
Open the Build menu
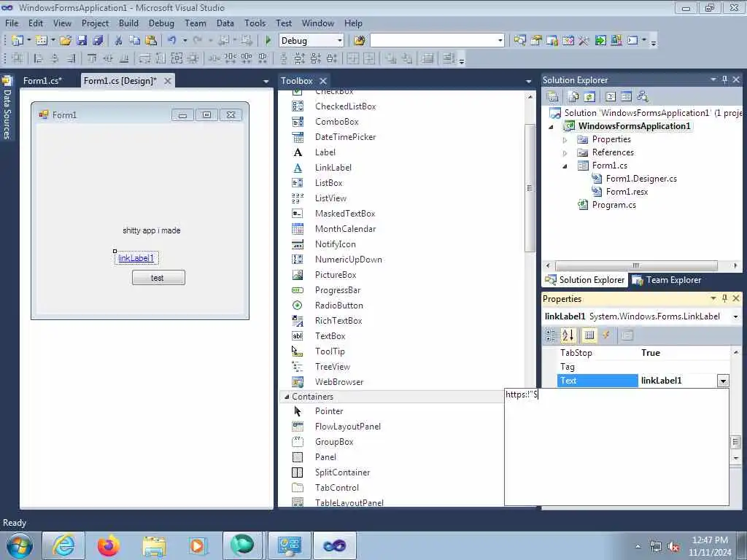pos(128,23)
